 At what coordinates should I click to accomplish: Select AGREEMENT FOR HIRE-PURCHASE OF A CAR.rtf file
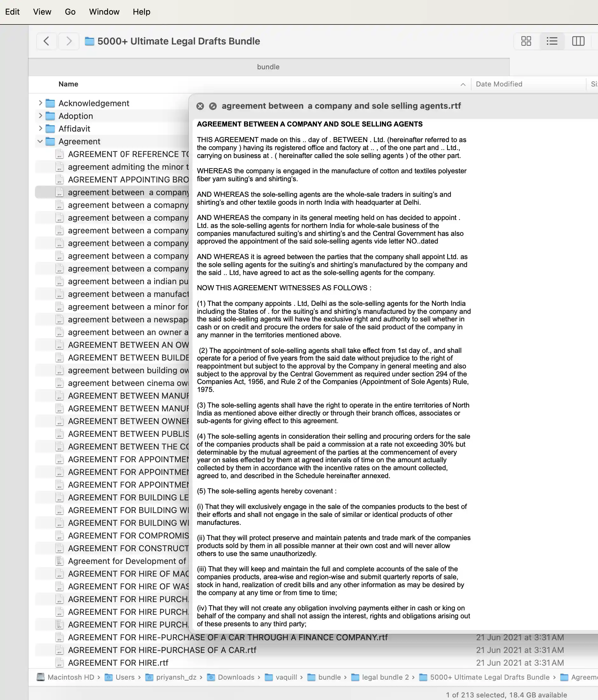(162, 650)
